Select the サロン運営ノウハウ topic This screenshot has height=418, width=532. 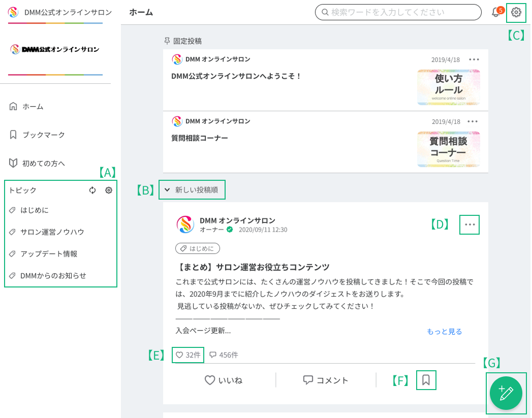[x=52, y=232]
